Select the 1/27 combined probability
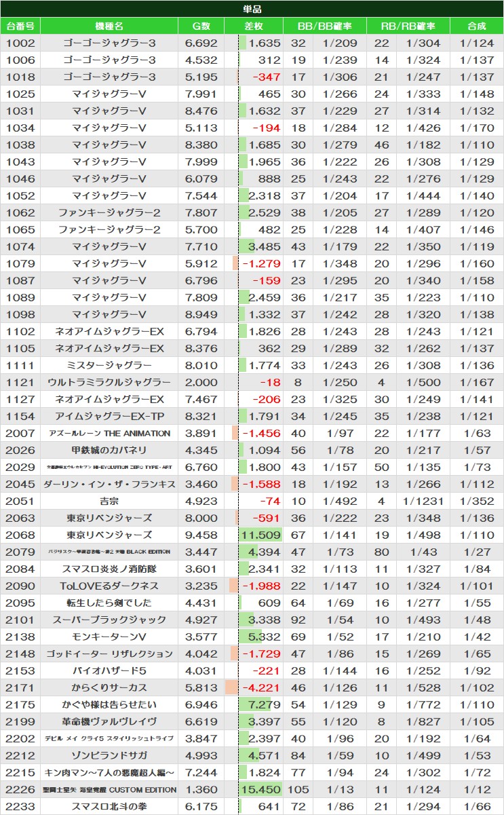 click(x=477, y=552)
